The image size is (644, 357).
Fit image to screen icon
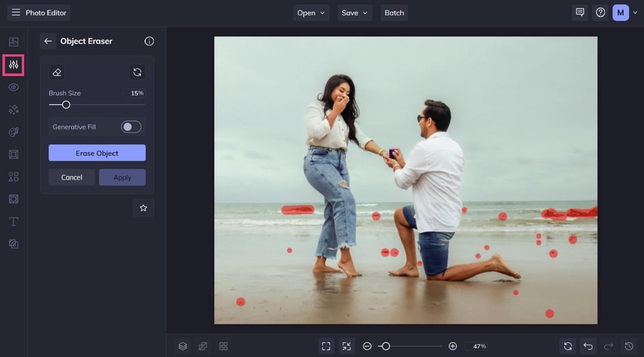[326, 346]
